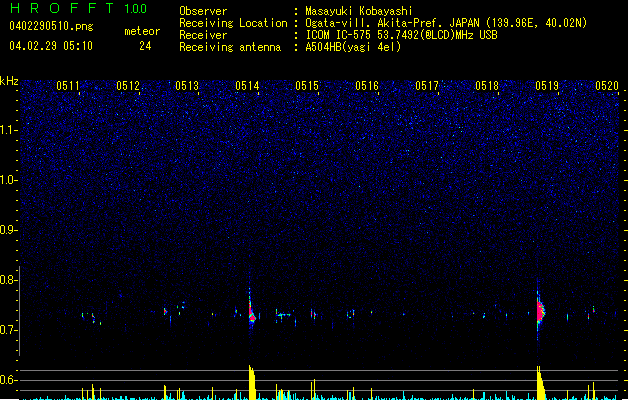Click the kHz axis unit label
This screenshot has width=629, height=400.
pos(9,81)
